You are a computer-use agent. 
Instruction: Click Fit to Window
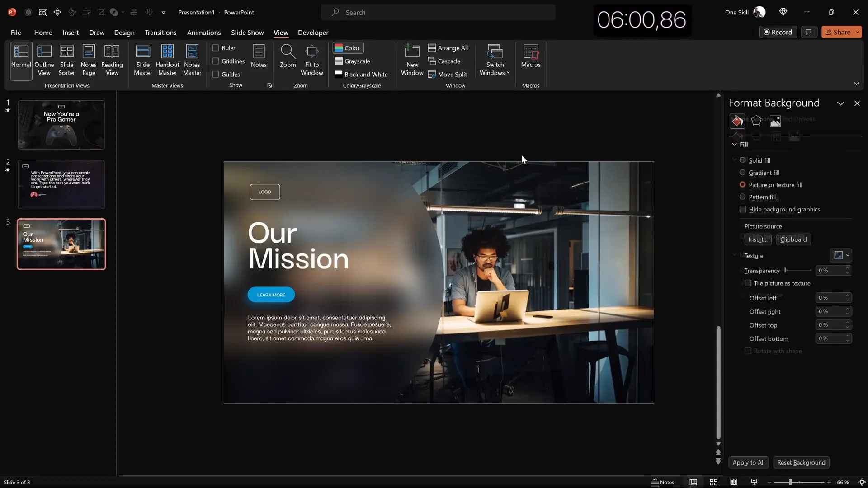(312, 59)
